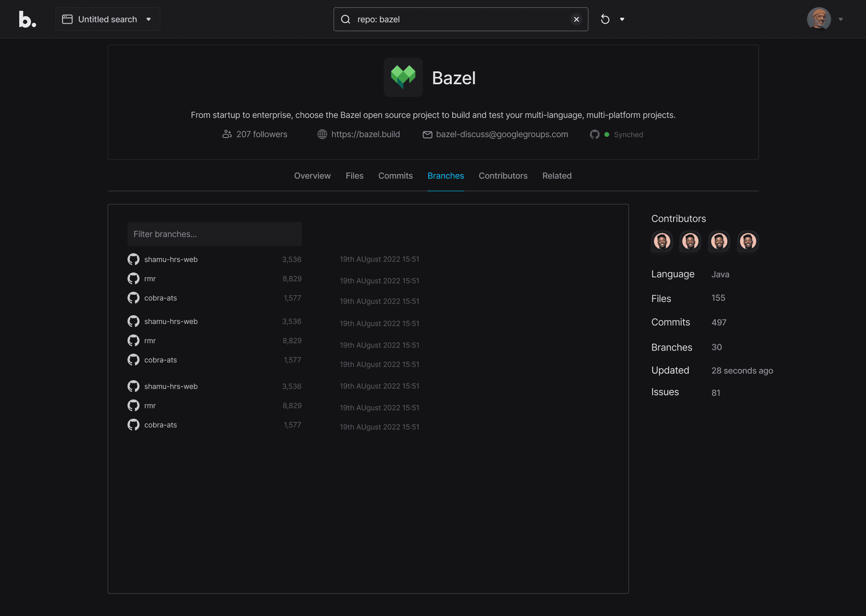Click the Bazel green heart logo
The image size is (866, 616).
[x=403, y=77]
